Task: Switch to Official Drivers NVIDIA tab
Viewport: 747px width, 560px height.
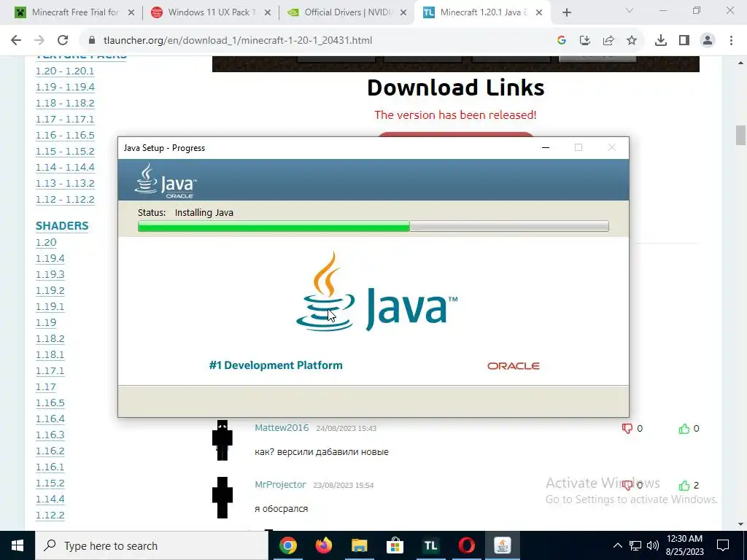Action: point(345,12)
